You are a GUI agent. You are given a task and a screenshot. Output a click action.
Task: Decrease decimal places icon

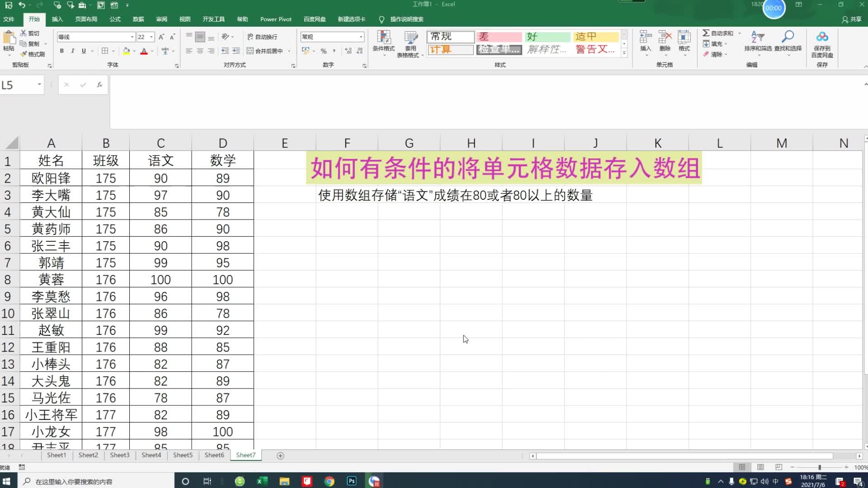(x=359, y=51)
